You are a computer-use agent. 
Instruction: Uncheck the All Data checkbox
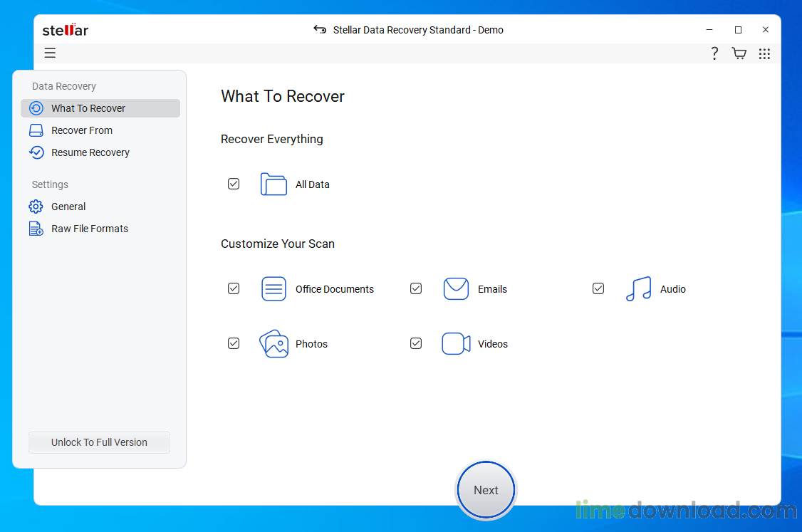[234, 184]
